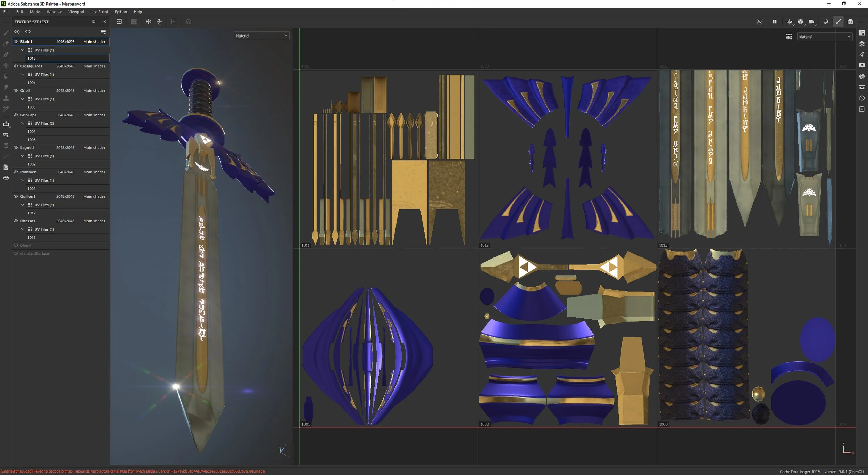Hide the Crossguard1 texture set
The height and width of the screenshot is (475, 868).
point(16,66)
